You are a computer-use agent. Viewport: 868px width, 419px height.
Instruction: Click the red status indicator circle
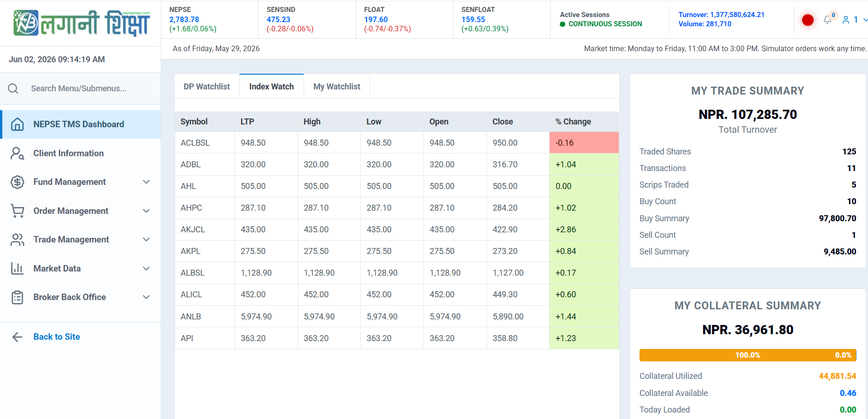coord(808,20)
